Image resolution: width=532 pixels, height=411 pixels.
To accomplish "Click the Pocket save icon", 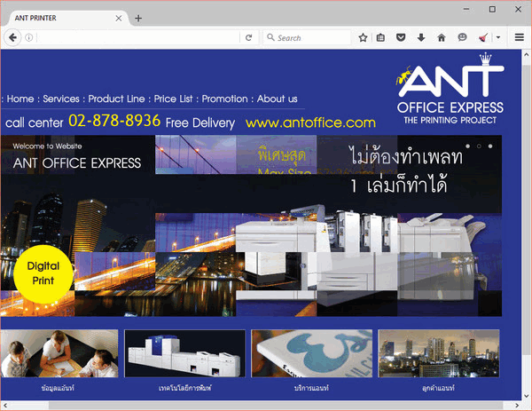I will pos(401,37).
